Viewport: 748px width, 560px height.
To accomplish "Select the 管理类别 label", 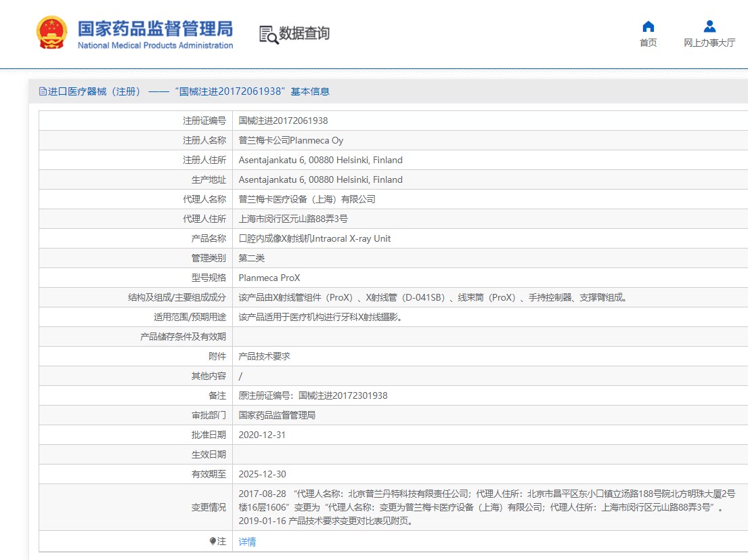I will tap(208, 258).
